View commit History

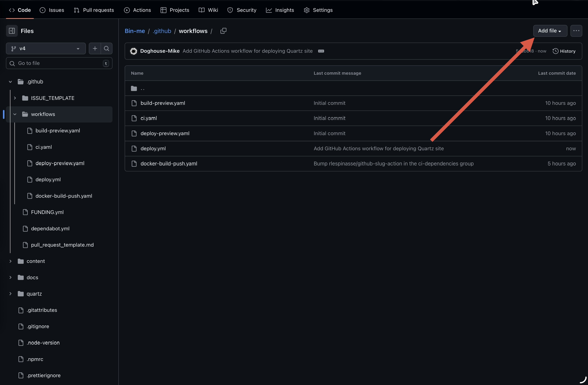(564, 51)
